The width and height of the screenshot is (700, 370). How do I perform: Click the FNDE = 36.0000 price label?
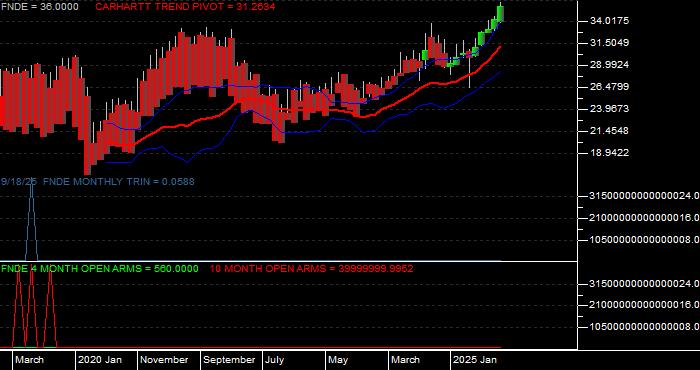click(39, 7)
